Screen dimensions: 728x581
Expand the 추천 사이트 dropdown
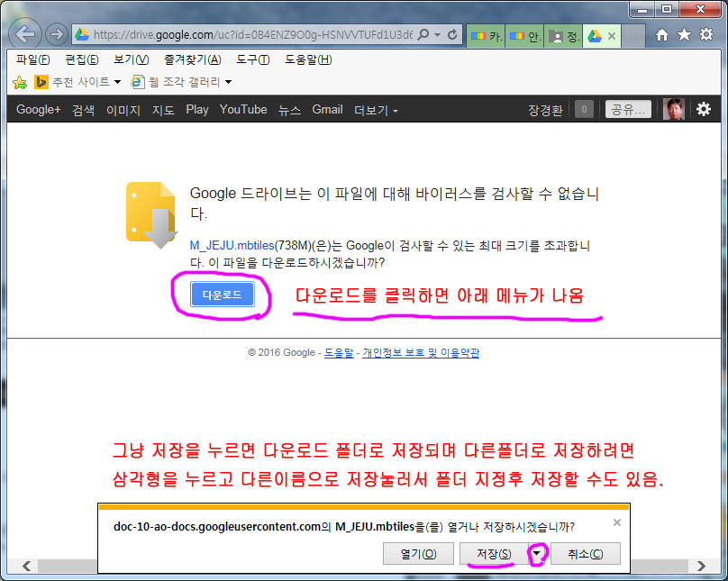pyautogui.click(x=117, y=82)
